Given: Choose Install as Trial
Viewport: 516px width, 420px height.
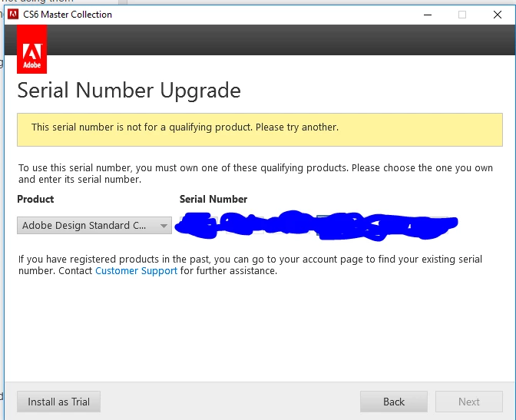Looking at the screenshot, I should [x=58, y=402].
